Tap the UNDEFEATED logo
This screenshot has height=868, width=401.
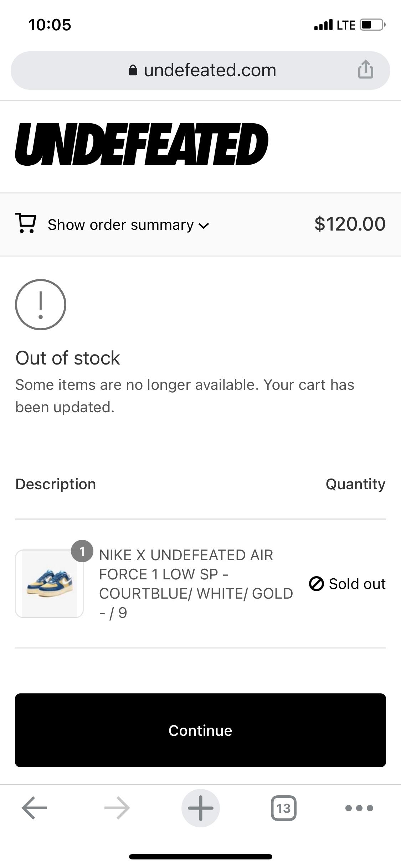tap(142, 144)
